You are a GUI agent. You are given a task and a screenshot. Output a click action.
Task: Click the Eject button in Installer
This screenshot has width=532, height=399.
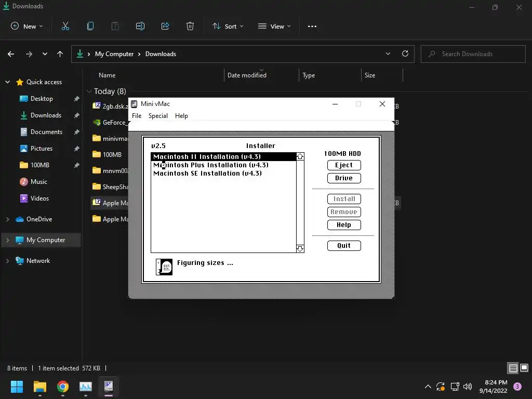[344, 165]
